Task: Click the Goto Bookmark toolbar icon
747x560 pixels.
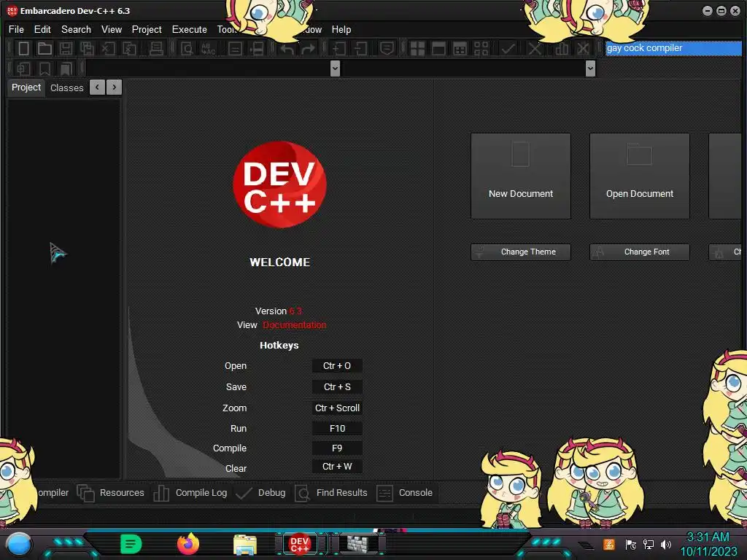Action: click(x=66, y=69)
